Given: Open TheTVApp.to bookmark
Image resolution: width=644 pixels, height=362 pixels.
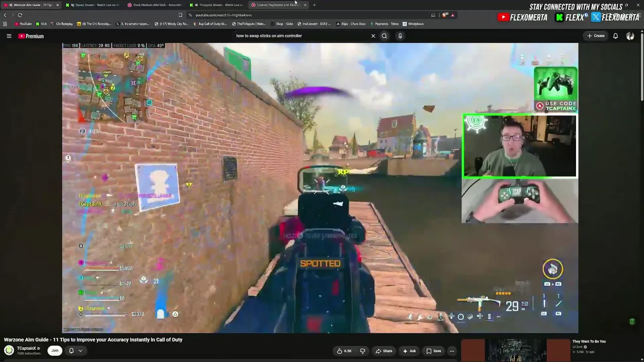Looking at the screenshot, I should (x=249, y=24).
